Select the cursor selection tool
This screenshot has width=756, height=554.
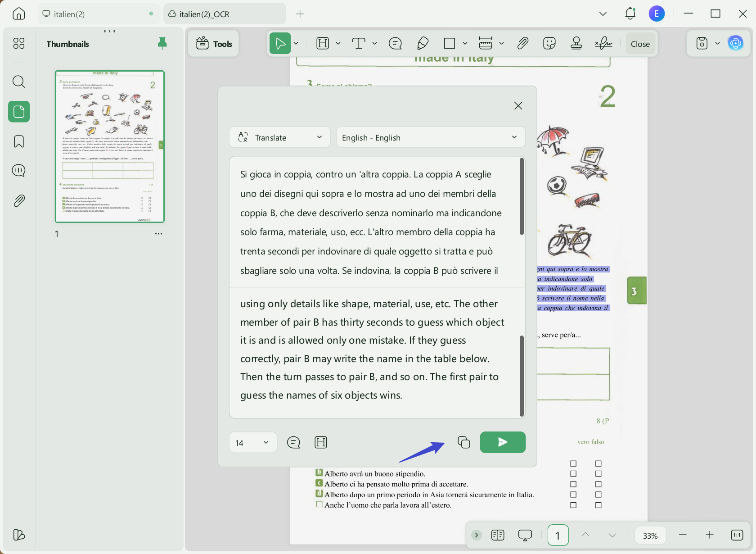(280, 44)
